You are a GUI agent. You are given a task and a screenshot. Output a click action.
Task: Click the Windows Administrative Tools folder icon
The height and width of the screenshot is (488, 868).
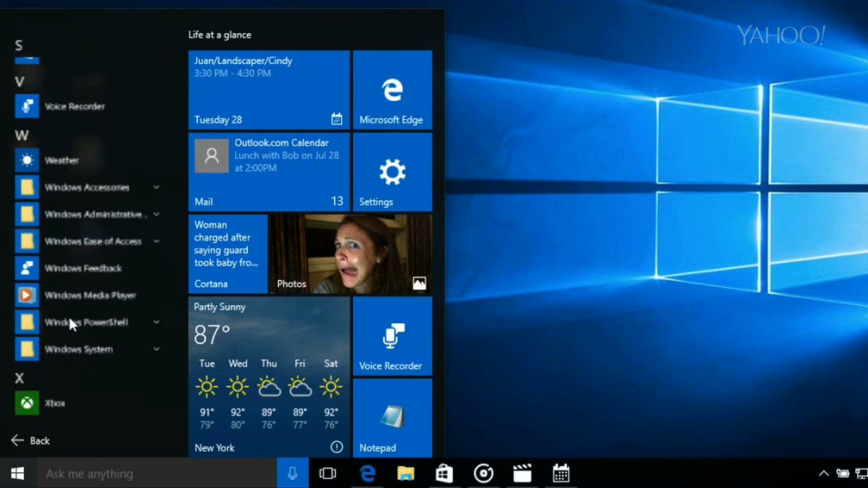(x=27, y=214)
